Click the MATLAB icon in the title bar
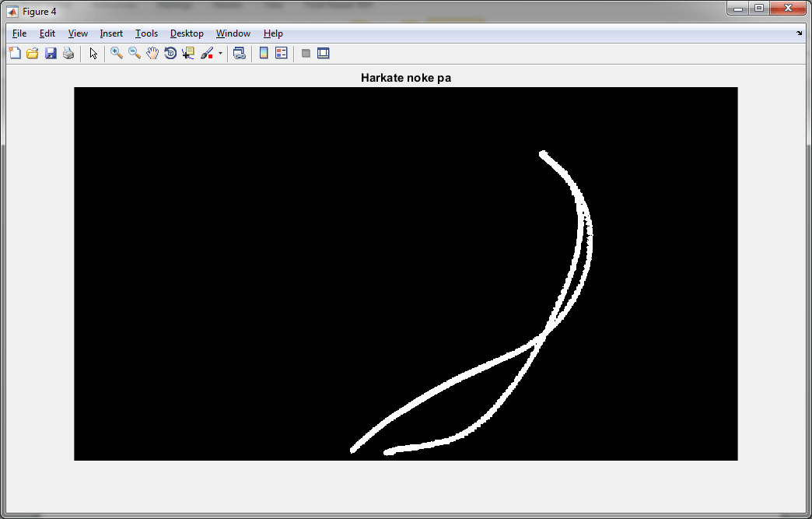Viewport: 812px width, 519px height. pyautogui.click(x=12, y=12)
